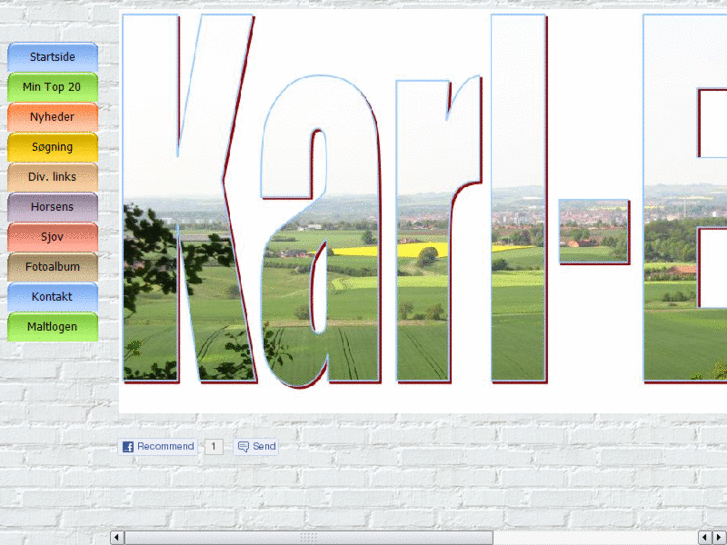This screenshot has width=727, height=545.
Task: Go to the Kontakt page
Action: click(x=52, y=297)
